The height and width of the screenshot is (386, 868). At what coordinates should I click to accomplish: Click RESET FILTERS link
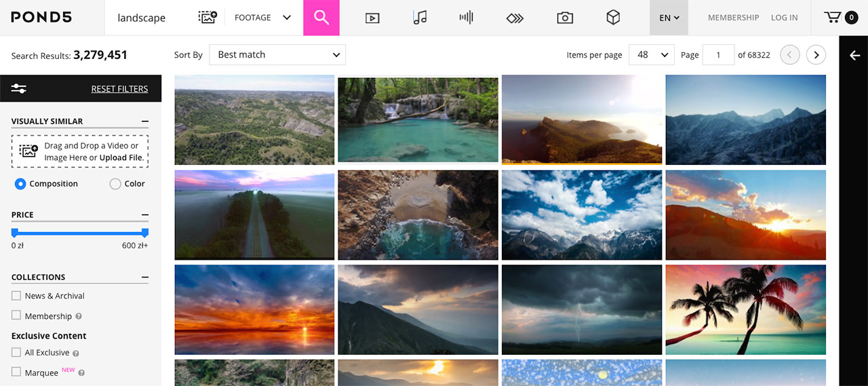[x=119, y=89]
